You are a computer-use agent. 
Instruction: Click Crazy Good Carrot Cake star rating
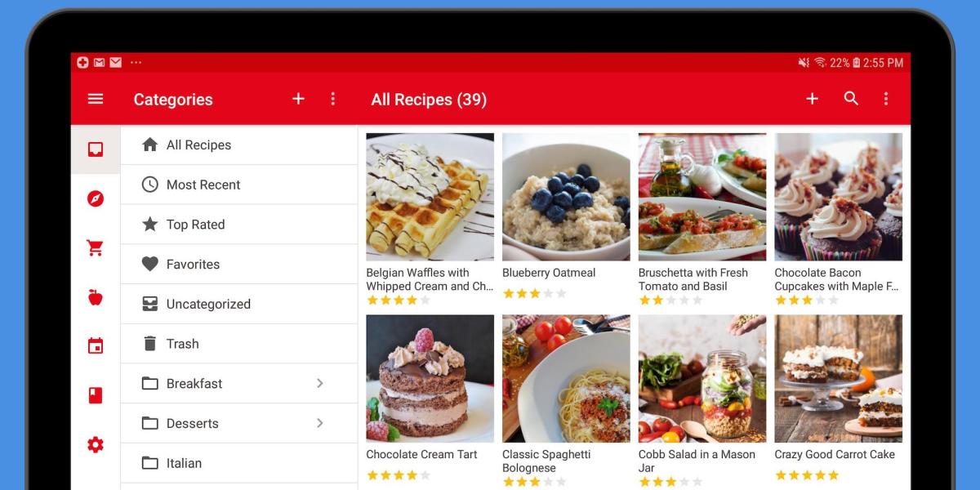click(807, 475)
